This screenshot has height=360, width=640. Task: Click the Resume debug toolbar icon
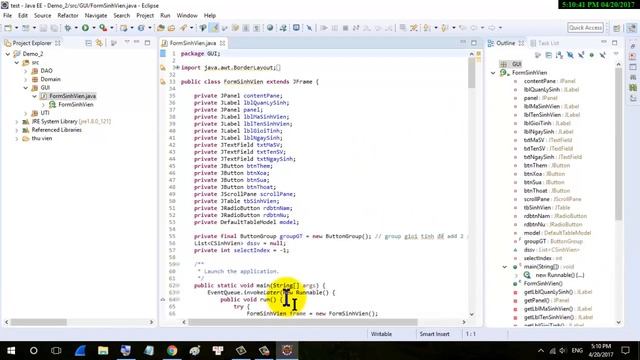click(x=324, y=28)
